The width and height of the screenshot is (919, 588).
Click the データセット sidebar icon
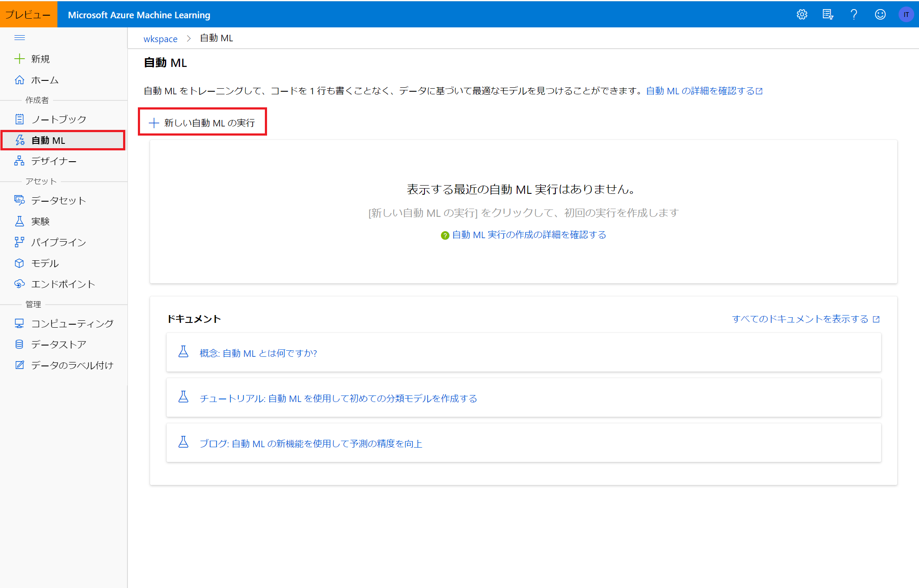point(20,200)
